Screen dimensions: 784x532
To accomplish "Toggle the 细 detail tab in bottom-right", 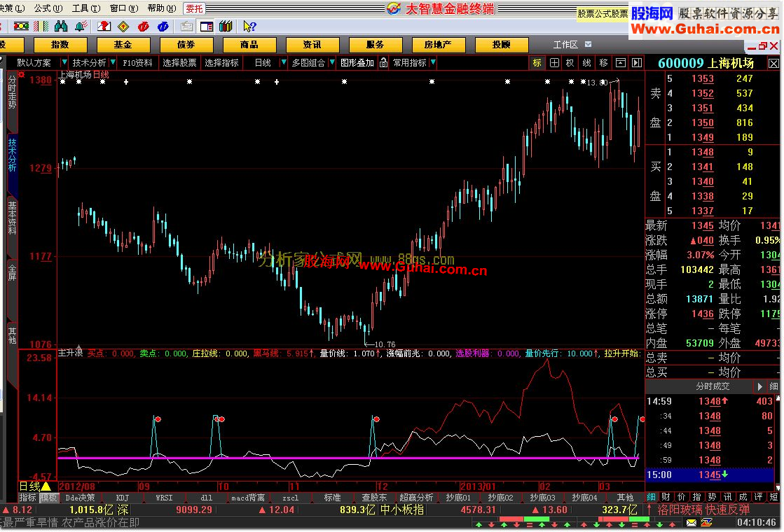I will coord(651,497).
